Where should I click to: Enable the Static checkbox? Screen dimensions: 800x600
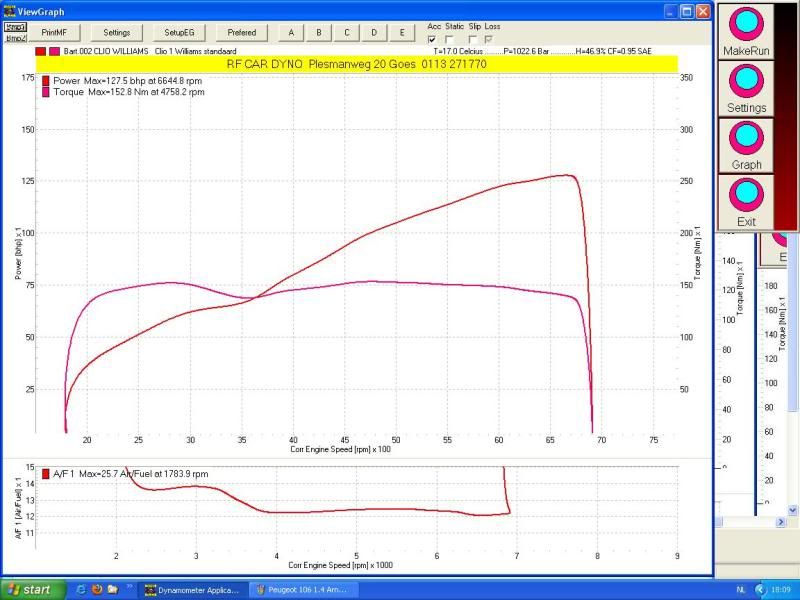(x=449, y=39)
